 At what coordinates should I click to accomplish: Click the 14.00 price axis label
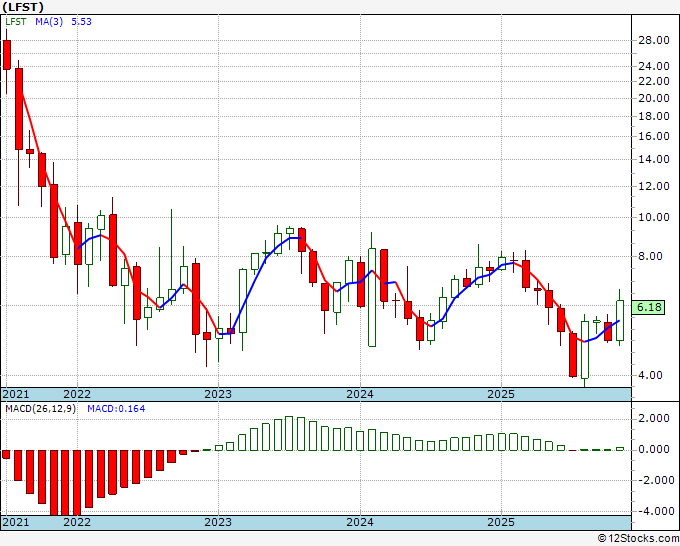click(x=654, y=159)
